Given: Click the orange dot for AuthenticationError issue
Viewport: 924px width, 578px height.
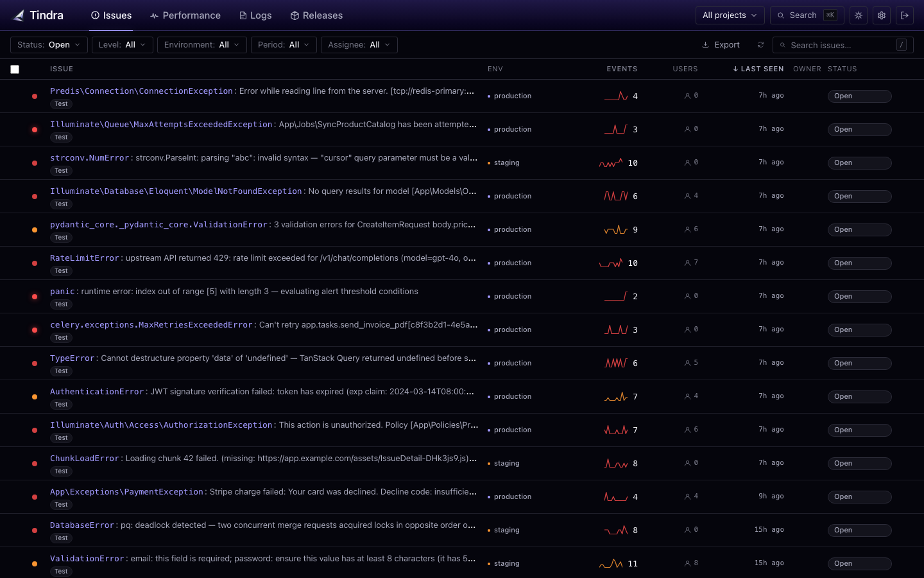Looking at the screenshot, I should [x=35, y=397].
